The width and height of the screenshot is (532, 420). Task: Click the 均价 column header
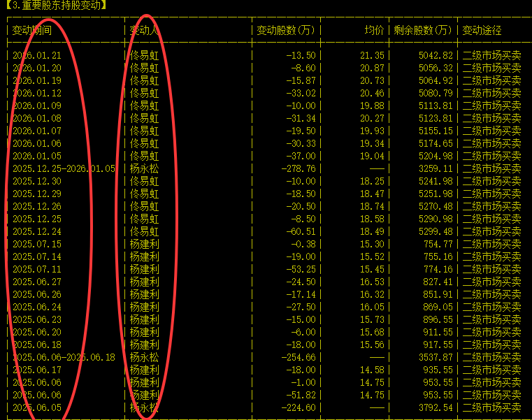coord(374,31)
